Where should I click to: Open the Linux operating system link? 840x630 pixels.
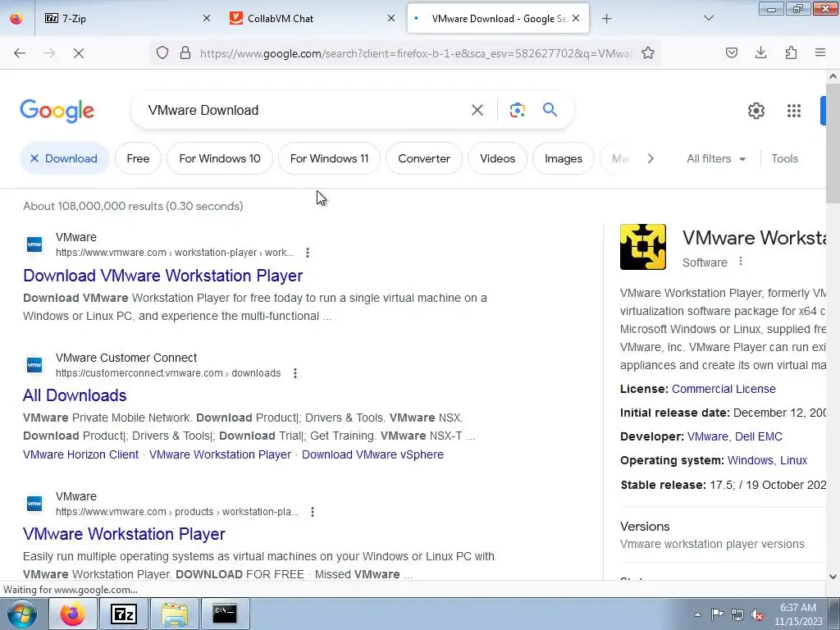tap(793, 460)
